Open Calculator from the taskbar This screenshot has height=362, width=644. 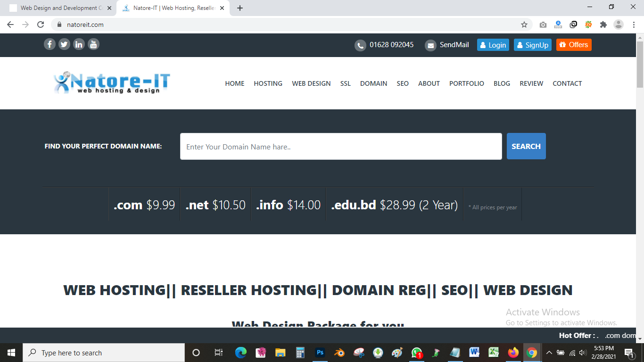300,353
